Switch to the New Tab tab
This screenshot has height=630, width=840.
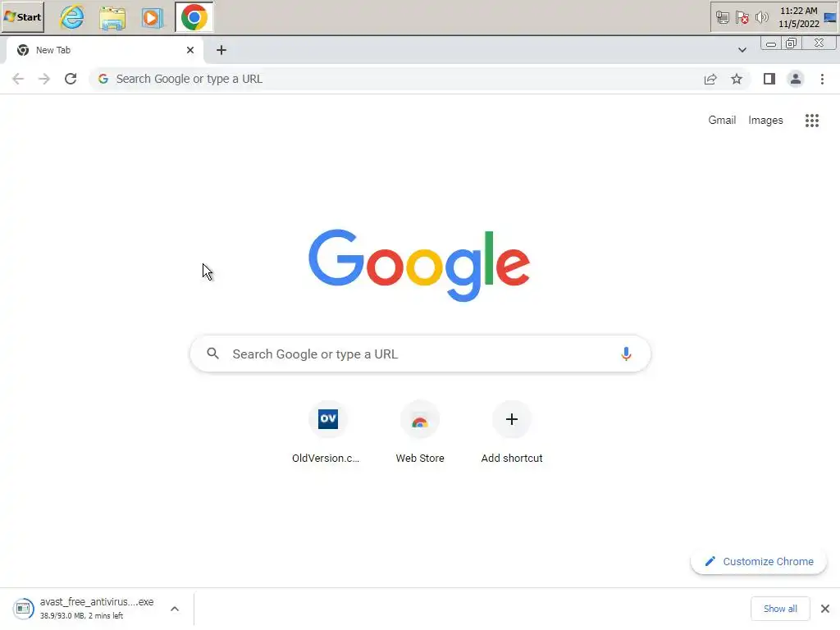tap(104, 50)
